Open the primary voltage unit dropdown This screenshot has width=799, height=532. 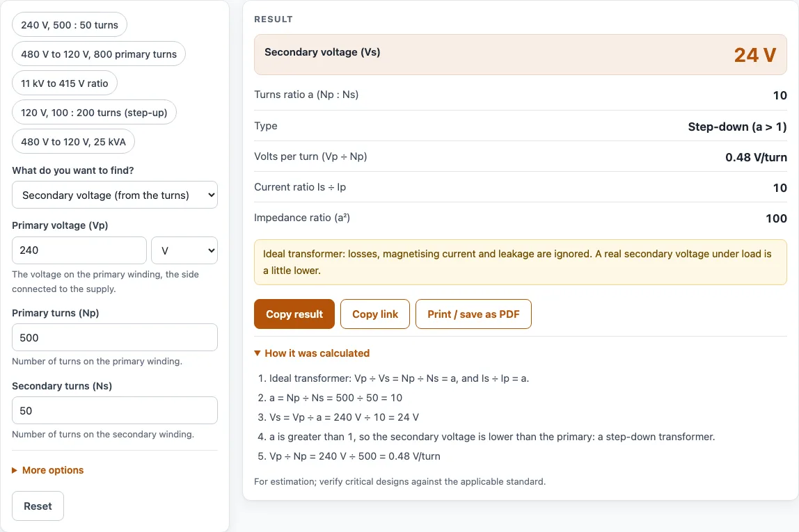click(184, 250)
